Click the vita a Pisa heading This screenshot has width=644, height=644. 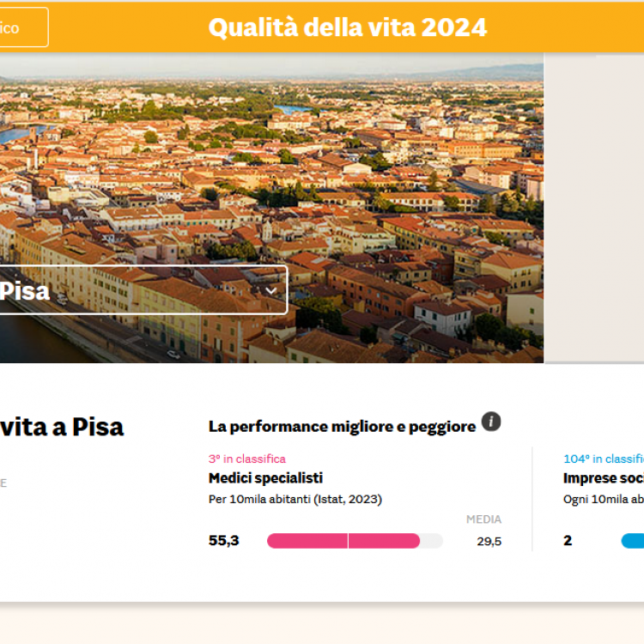62,427
